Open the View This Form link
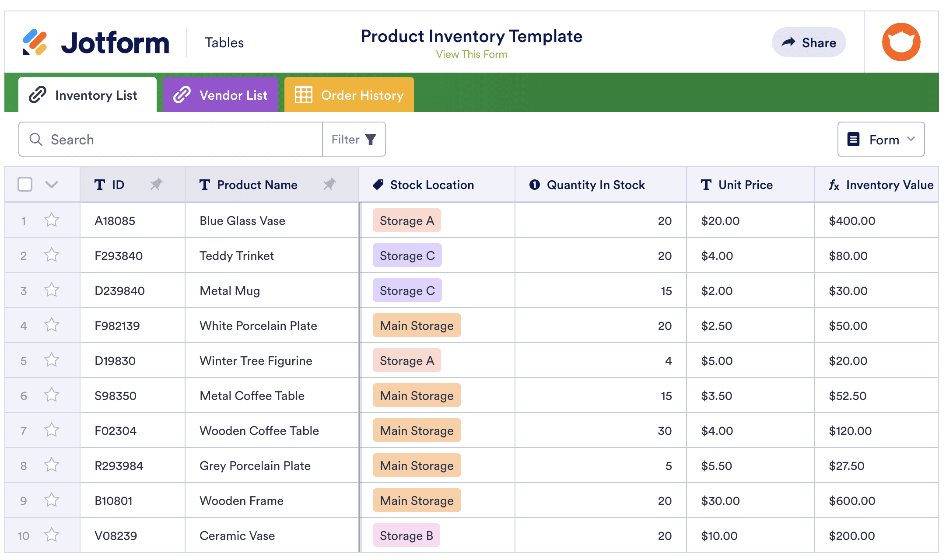This screenshot has width=946, height=560. [x=471, y=54]
